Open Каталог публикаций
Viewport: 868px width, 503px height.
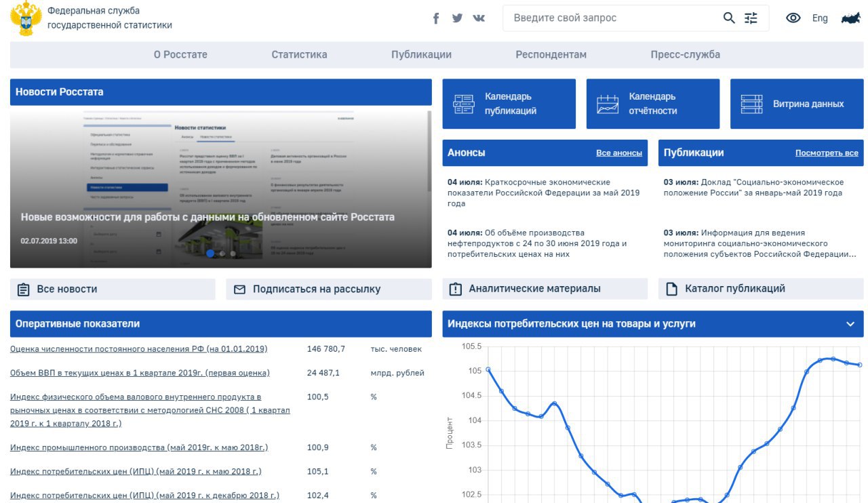tap(761, 289)
